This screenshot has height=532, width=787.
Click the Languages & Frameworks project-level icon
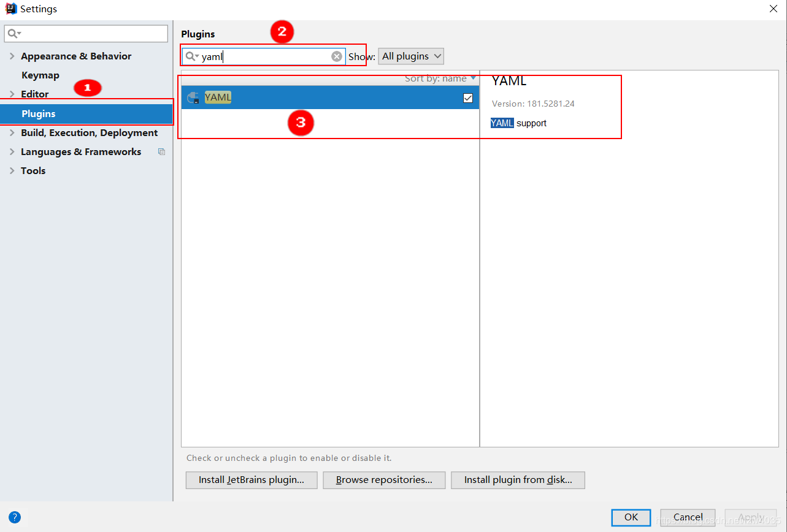coord(161,151)
